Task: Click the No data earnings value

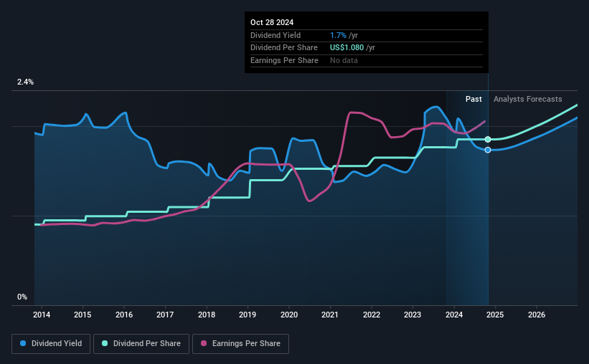Action: [x=344, y=60]
